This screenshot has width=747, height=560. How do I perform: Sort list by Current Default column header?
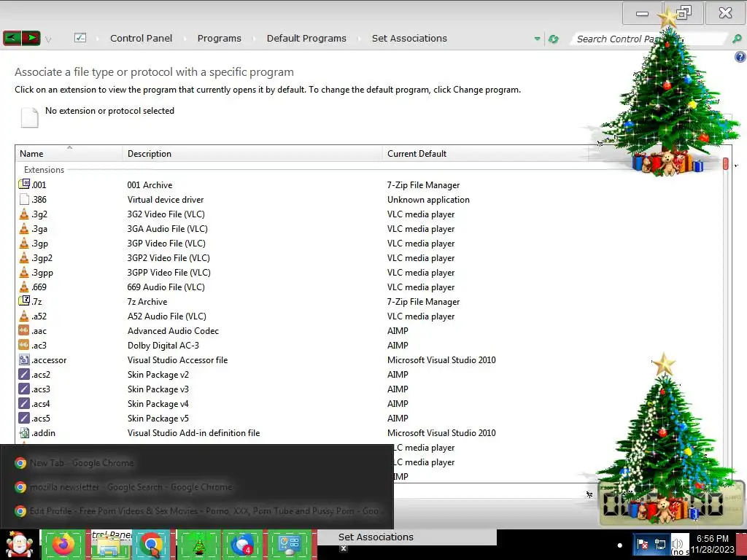[485, 153]
